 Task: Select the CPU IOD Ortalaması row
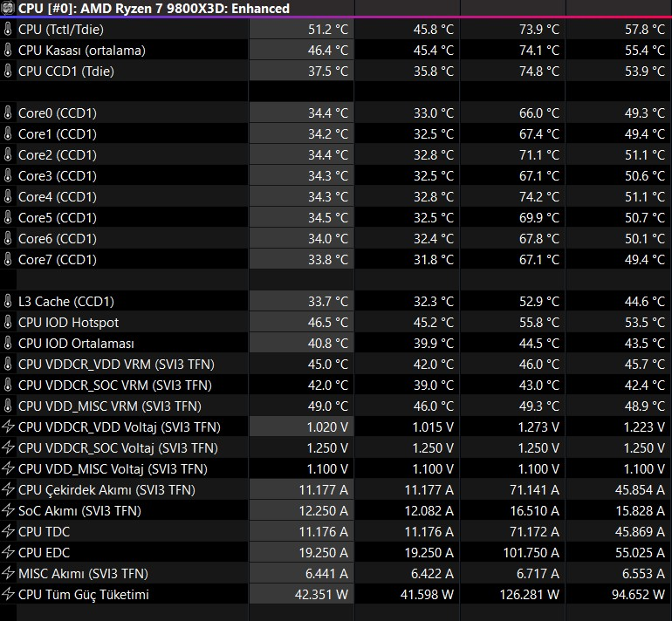point(336,343)
